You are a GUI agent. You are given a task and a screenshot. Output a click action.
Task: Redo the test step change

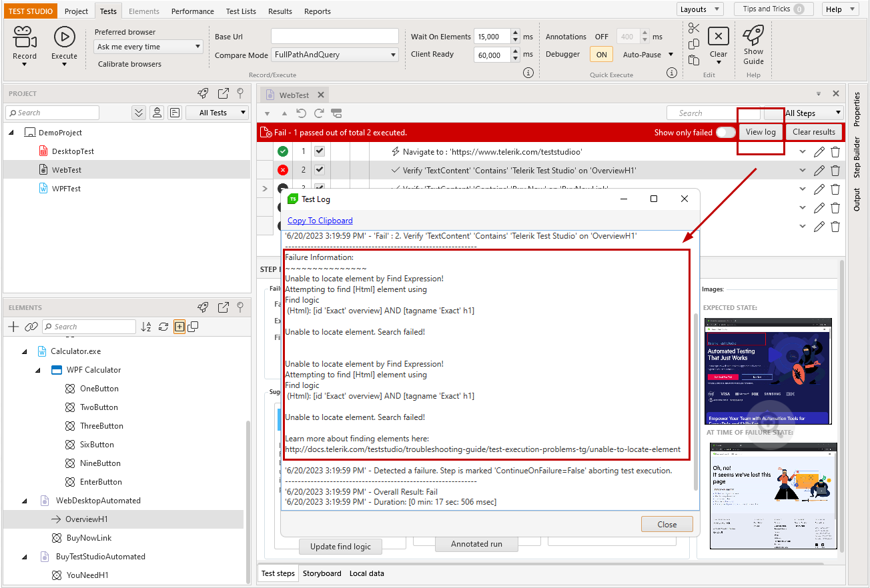click(319, 113)
